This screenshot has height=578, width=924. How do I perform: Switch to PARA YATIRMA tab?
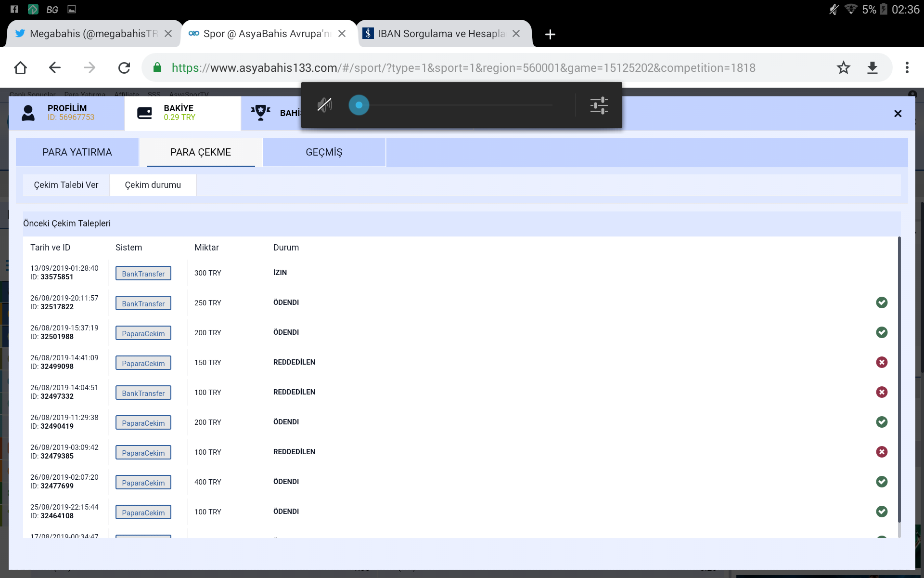click(77, 152)
